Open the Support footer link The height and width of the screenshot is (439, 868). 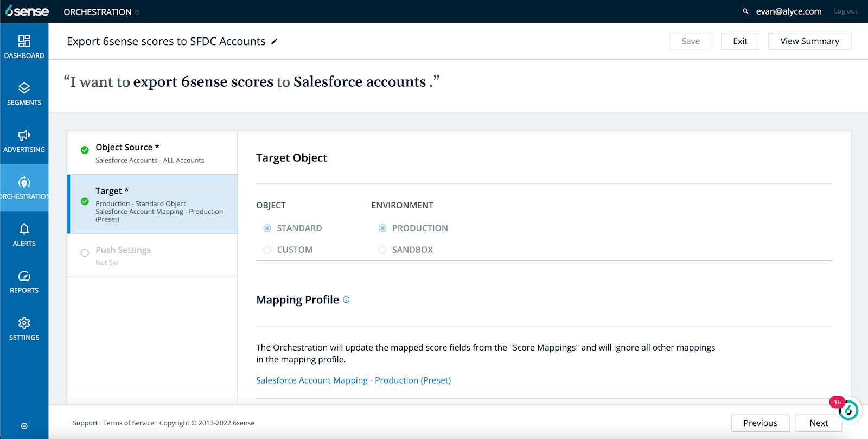85,423
